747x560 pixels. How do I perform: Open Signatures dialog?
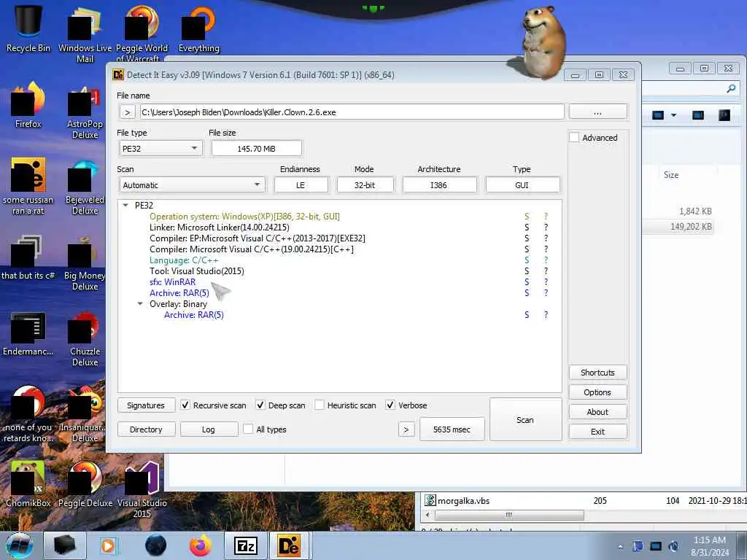coord(146,405)
